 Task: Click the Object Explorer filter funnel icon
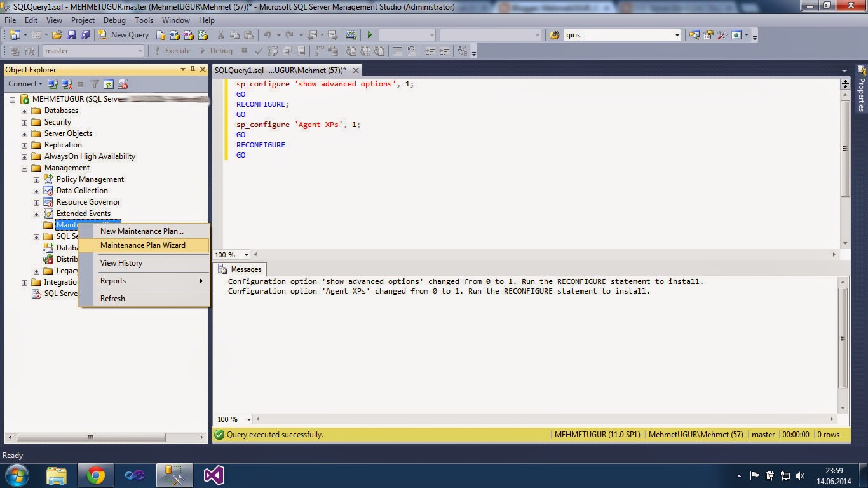[95, 84]
